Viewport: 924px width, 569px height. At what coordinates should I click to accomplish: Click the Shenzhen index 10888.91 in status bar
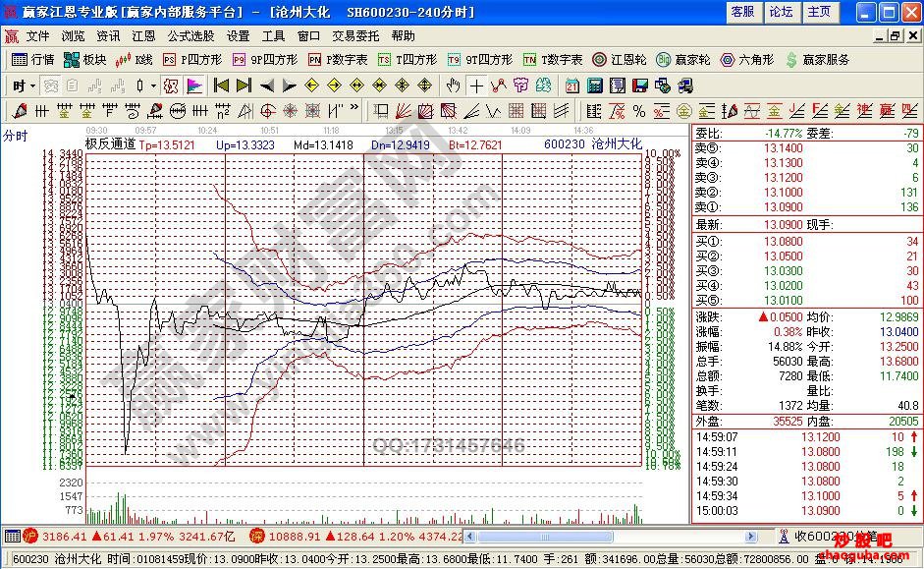(x=295, y=537)
